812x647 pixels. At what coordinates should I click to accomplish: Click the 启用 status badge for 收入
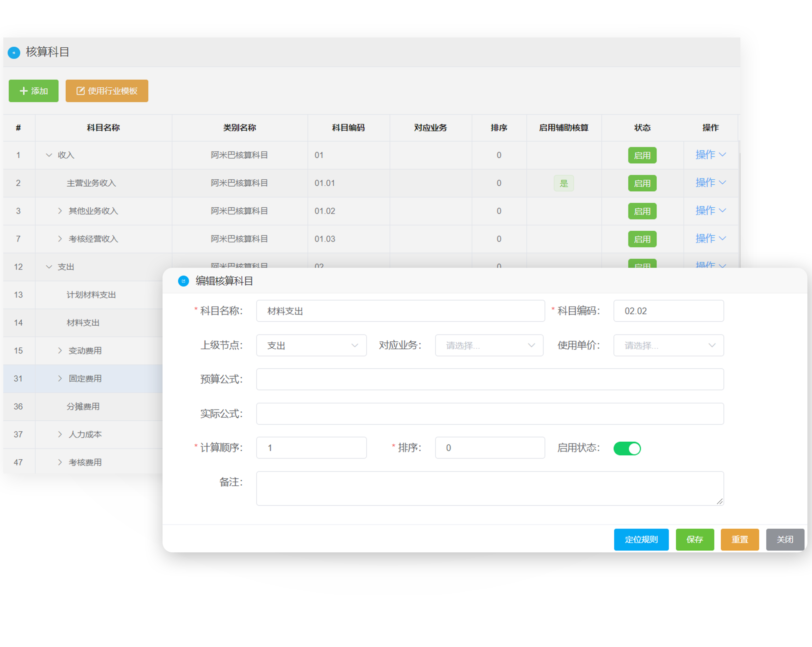click(642, 155)
